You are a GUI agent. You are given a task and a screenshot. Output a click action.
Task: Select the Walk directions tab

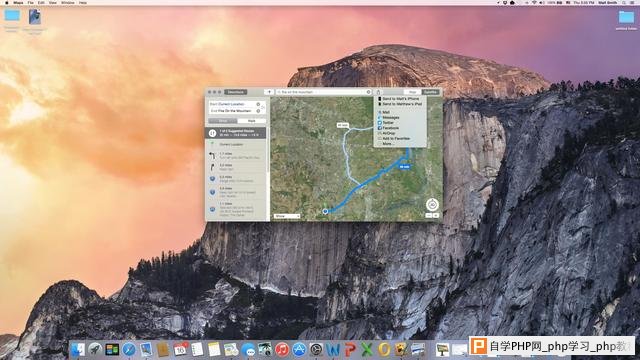click(x=251, y=121)
